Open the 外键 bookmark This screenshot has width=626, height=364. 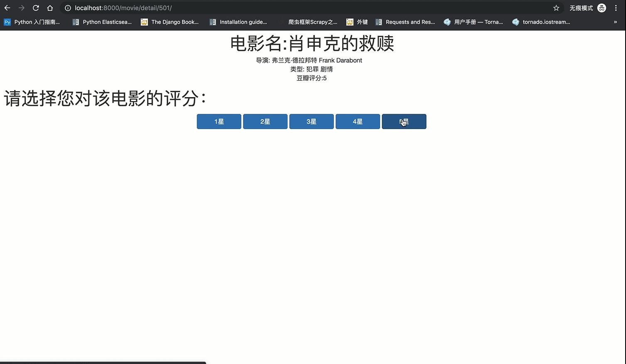point(357,22)
